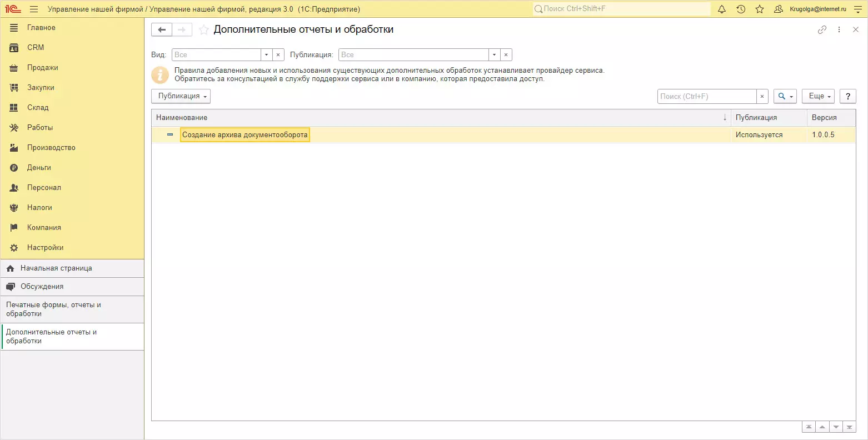Clear the Публикация filter field
The image size is (868, 440).
coord(506,55)
